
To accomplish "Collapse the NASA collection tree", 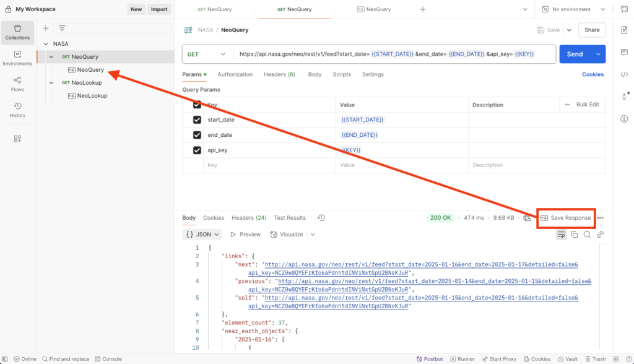I will click(x=46, y=44).
